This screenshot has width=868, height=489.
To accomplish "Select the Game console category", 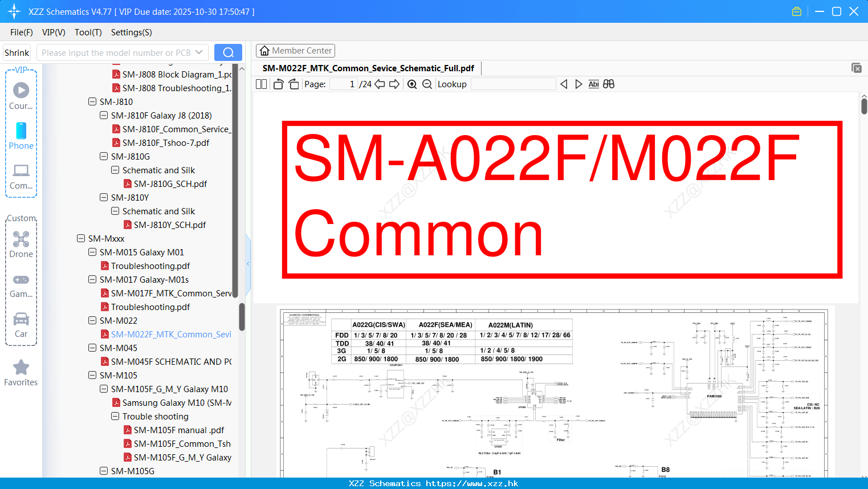I will pos(21,286).
